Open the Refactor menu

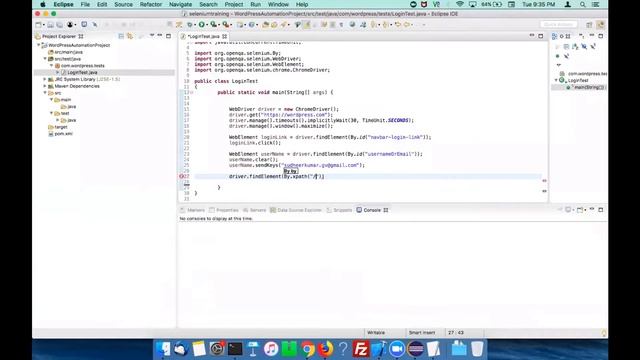151,4
